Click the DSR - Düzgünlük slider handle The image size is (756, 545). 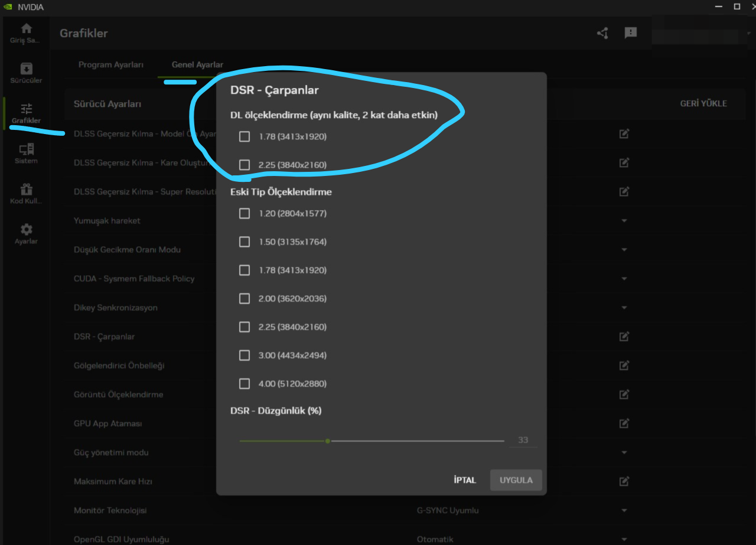pos(328,440)
